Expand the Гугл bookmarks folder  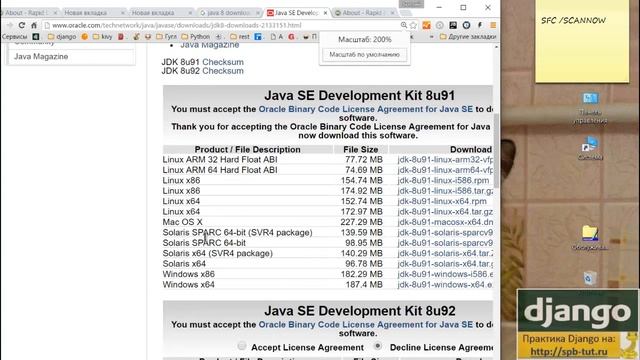click(x=167, y=37)
